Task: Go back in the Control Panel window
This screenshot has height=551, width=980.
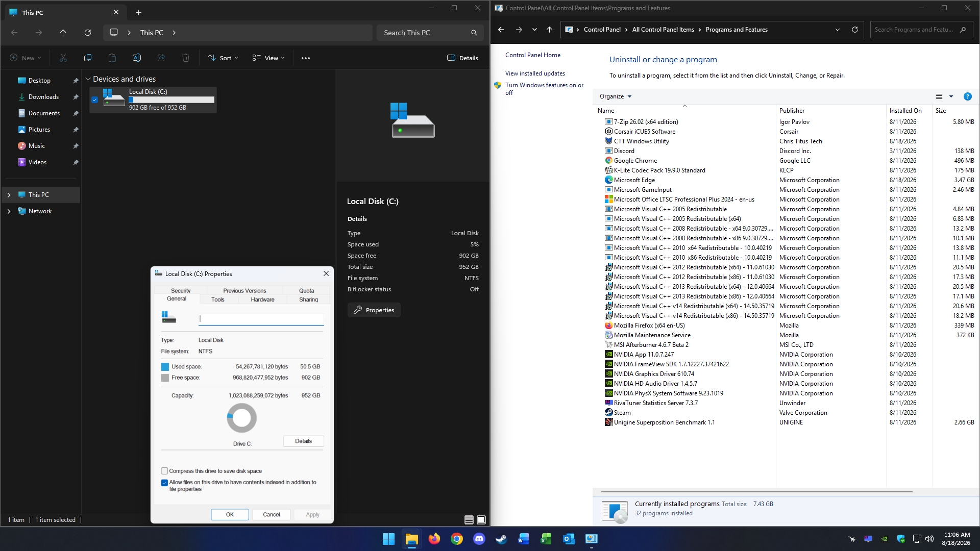Action: click(x=501, y=30)
